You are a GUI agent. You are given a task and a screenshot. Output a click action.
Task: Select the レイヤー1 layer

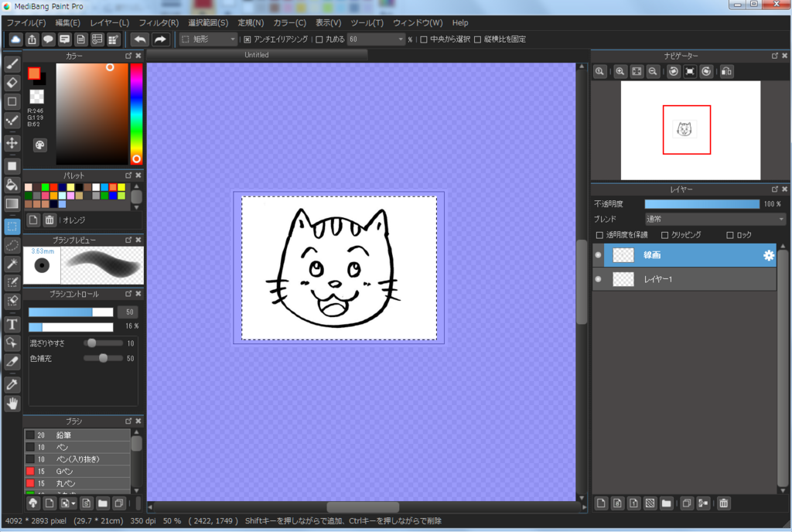[x=684, y=279]
